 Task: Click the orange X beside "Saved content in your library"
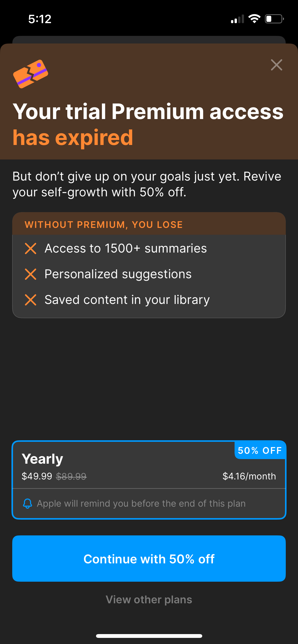coord(30,300)
